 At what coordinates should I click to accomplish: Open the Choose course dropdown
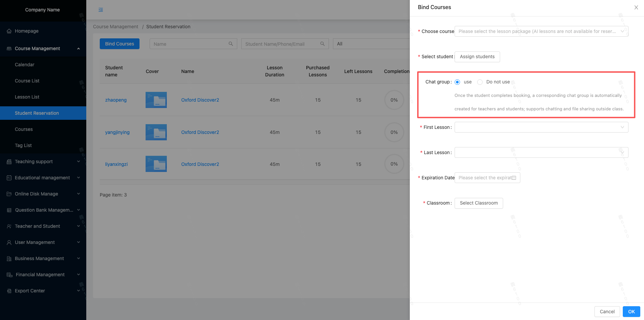(x=541, y=31)
